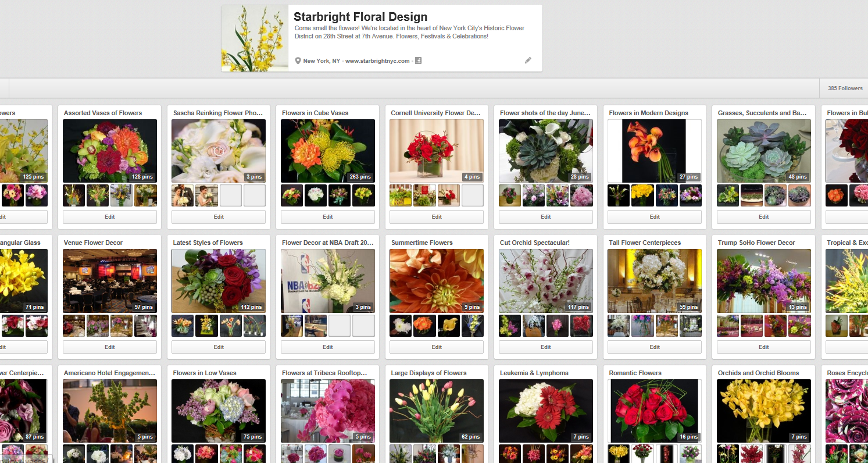Open the Cornell University Flower board title

435,113
